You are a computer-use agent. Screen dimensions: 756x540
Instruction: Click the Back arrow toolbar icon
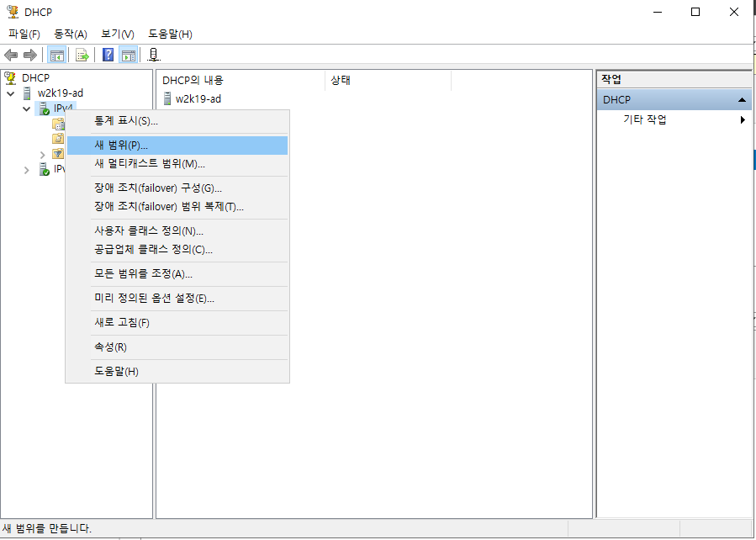click(x=11, y=55)
